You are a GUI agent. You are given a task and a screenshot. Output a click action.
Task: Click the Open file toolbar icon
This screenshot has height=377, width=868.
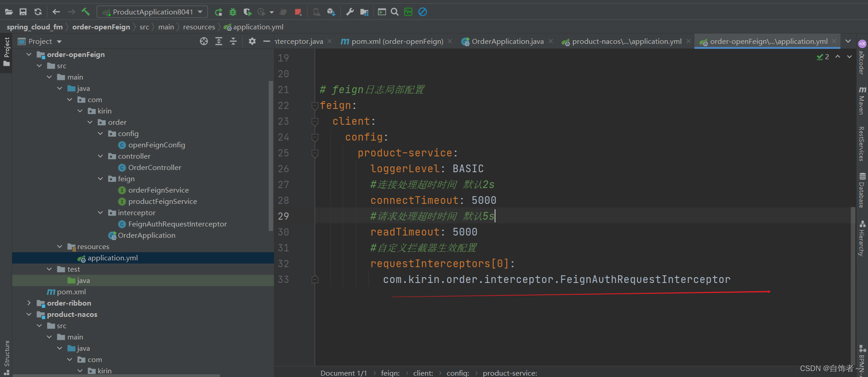point(9,12)
